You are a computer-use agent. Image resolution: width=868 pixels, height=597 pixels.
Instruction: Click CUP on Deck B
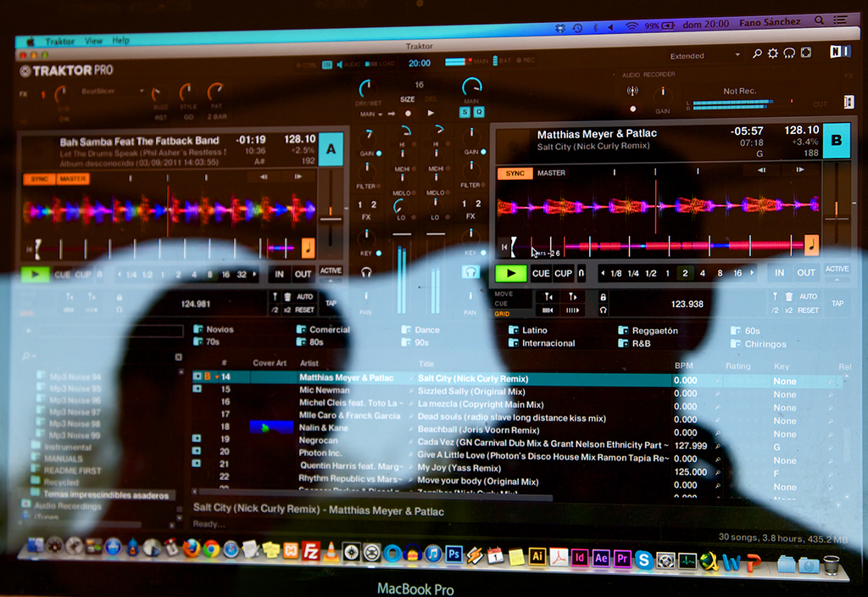click(563, 273)
